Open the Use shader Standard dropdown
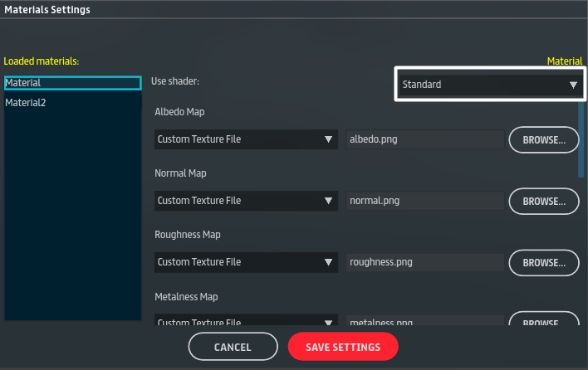This screenshot has height=370, width=588. click(490, 85)
